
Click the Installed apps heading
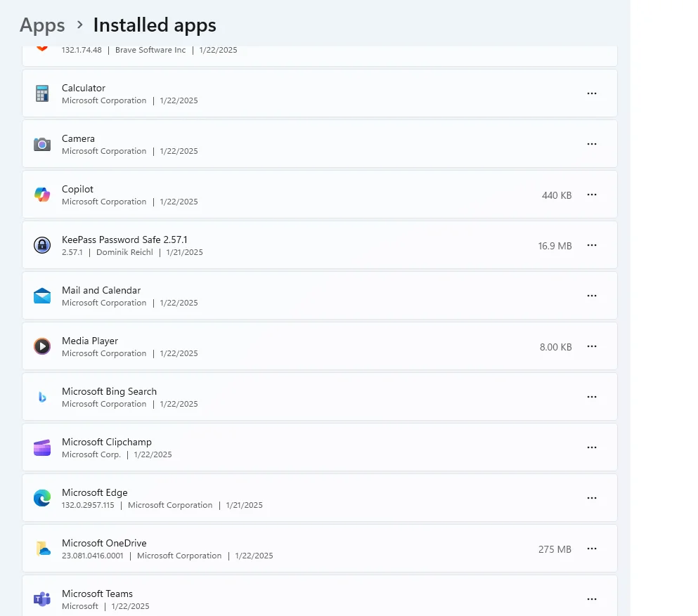coord(155,25)
